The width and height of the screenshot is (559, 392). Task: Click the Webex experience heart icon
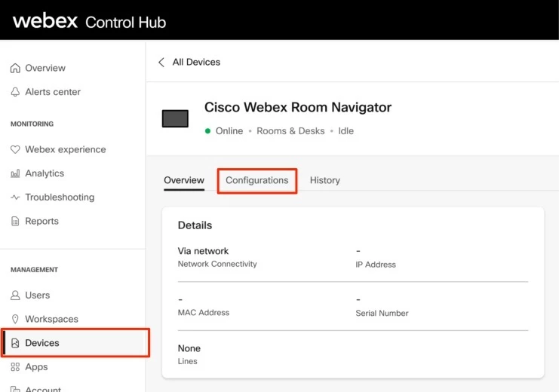click(15, 149)
